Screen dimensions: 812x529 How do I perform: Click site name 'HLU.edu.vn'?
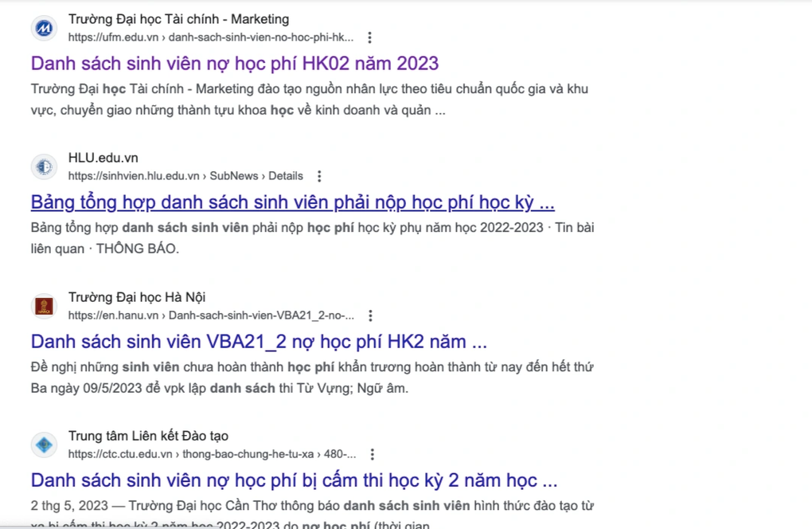[x=103, y=158]
